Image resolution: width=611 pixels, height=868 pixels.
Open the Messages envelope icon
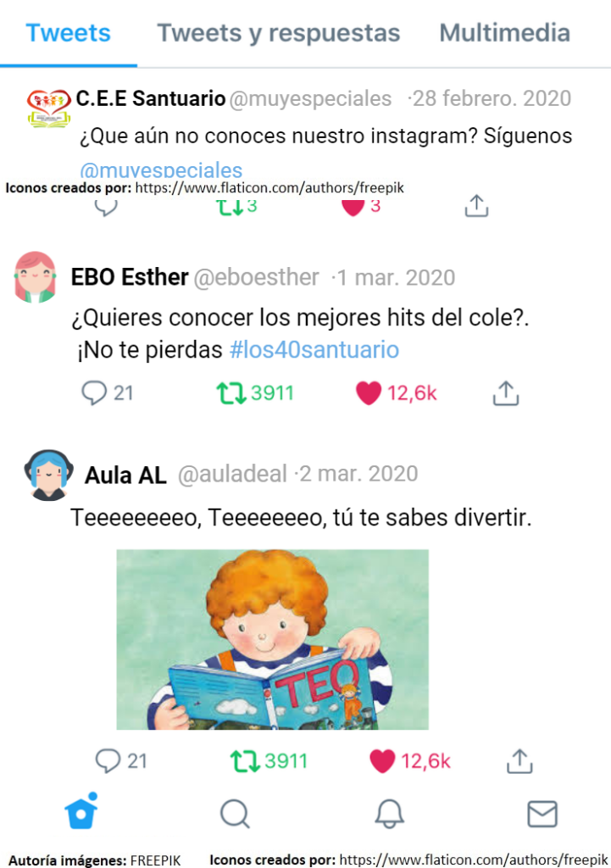point(542,814)
